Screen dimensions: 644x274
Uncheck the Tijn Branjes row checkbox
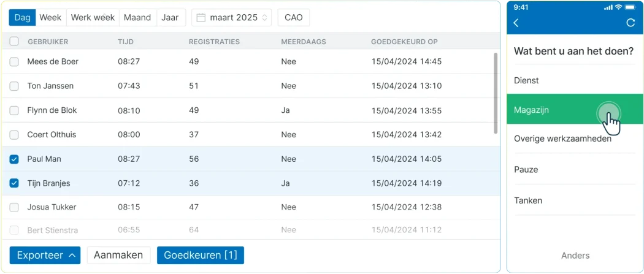14,183
